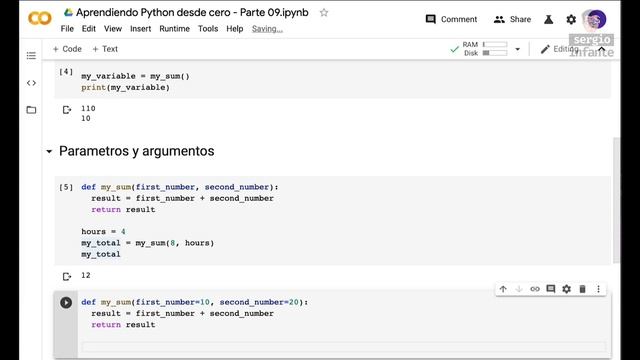Open the Editing mode dropdown
640x360 pixels.
coord(560,49)
